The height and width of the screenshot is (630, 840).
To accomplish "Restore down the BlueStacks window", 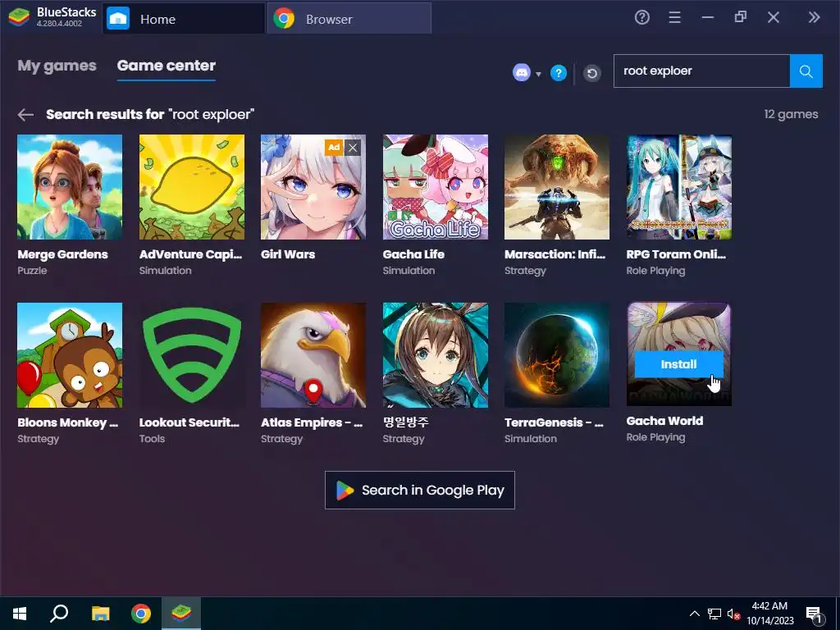I will pyautogui.click(x=741, y=17).
